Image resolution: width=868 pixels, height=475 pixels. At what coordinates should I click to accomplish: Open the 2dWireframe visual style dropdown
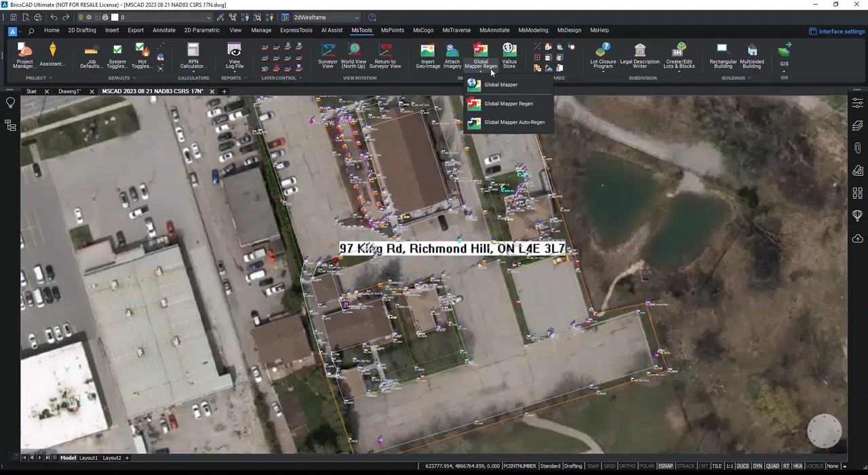pos(326,18)
